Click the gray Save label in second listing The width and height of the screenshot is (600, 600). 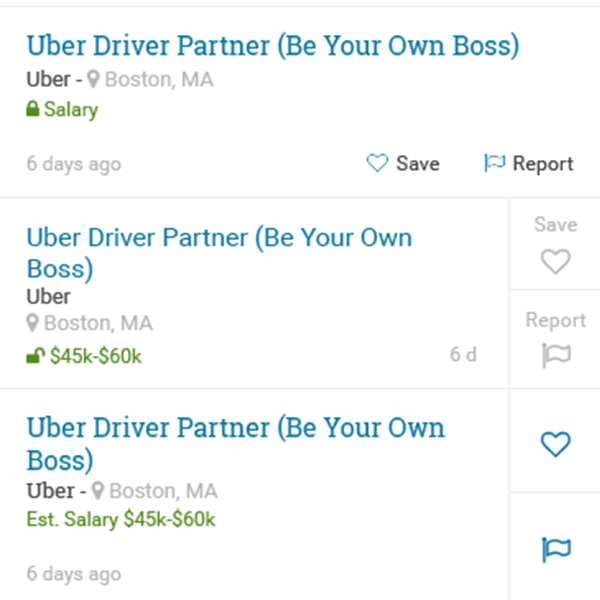pos(556,224)
